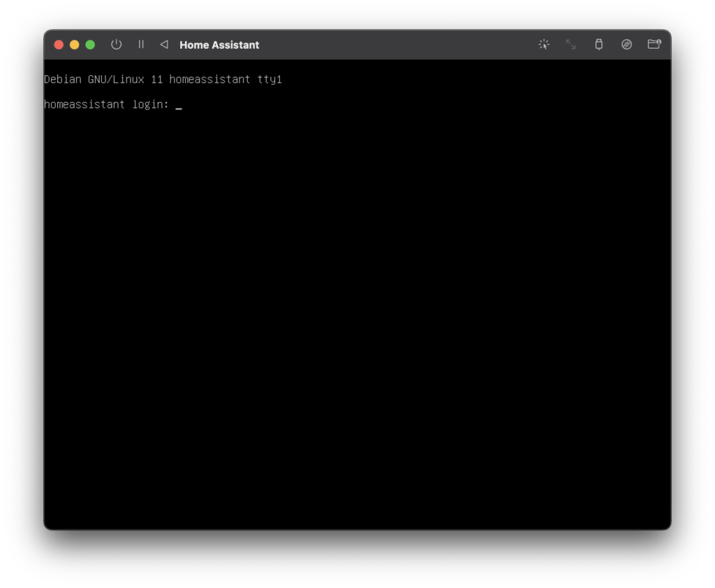Toggle mouse cursor capture icon

click(543, 44)
